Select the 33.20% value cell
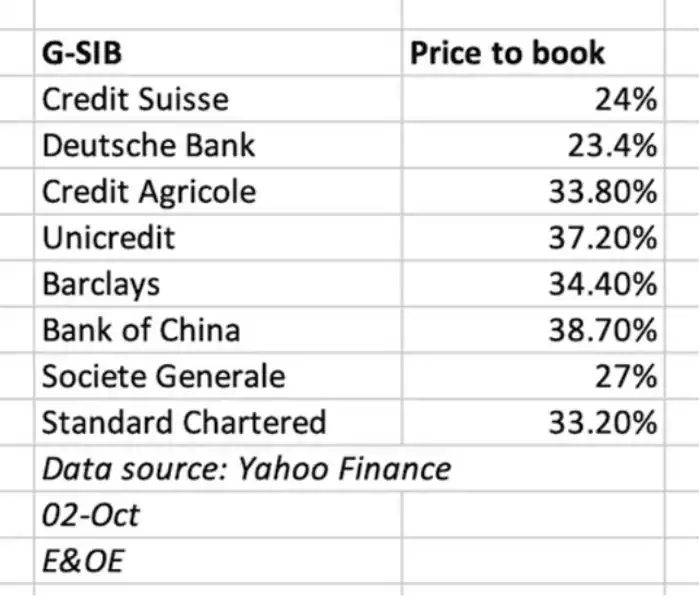 (533, 422)
